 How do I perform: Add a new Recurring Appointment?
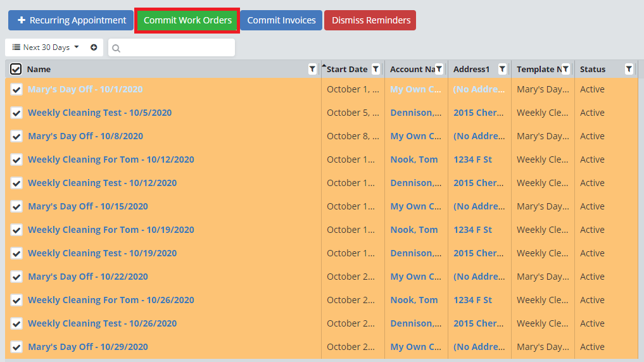click(x=71, y=20)
